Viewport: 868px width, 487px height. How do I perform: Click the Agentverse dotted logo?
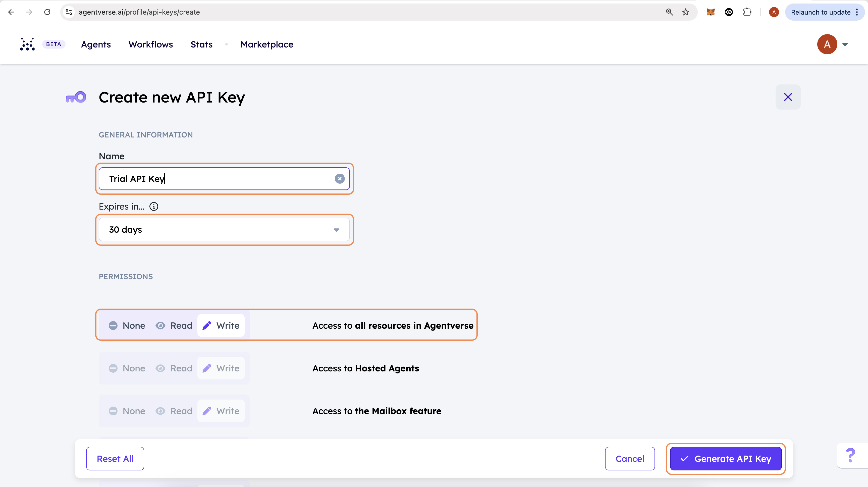[x=27, y=44]
